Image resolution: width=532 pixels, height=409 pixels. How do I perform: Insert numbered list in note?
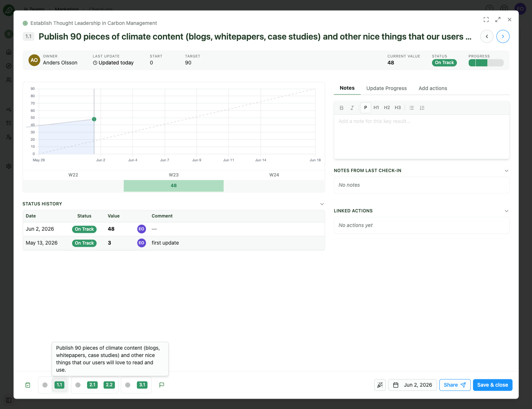coord(422,108)
